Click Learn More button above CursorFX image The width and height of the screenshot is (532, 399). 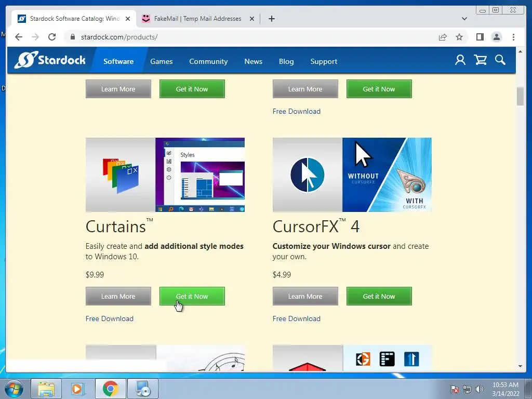coord(305,89)
